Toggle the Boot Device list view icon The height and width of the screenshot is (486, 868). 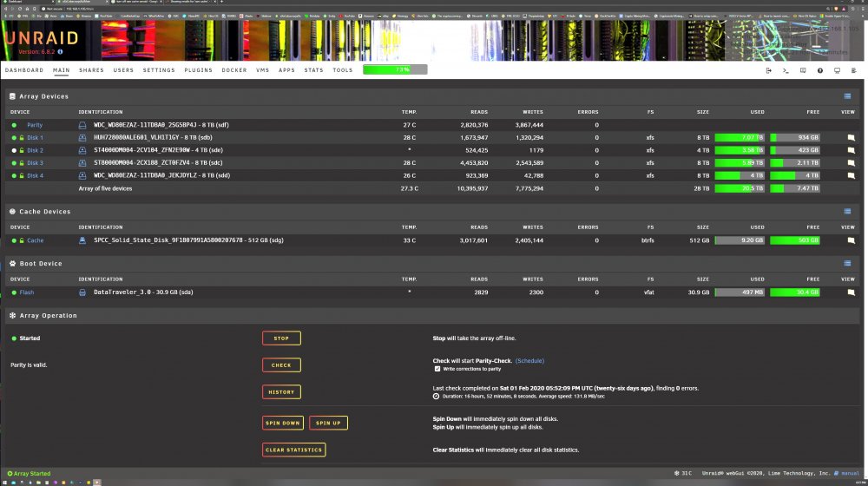[847, 264]
